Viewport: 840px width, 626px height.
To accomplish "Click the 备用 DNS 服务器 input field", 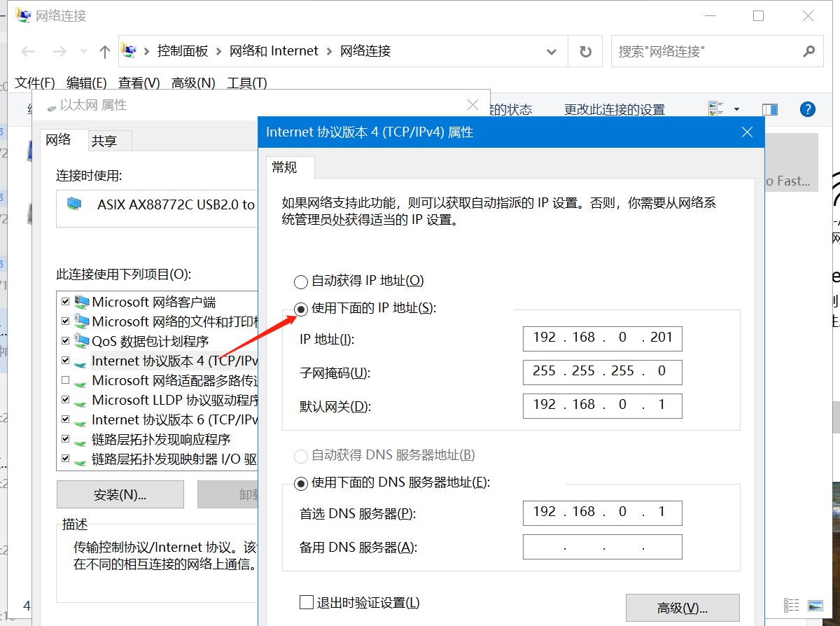I will (x=602, y=548).
